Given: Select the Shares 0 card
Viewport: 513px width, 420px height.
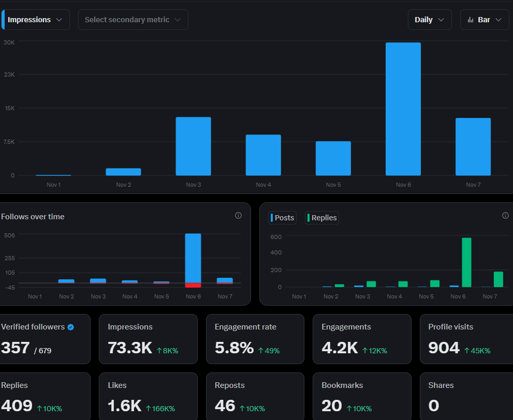Looking at the screenshot, I should [466, 396].
